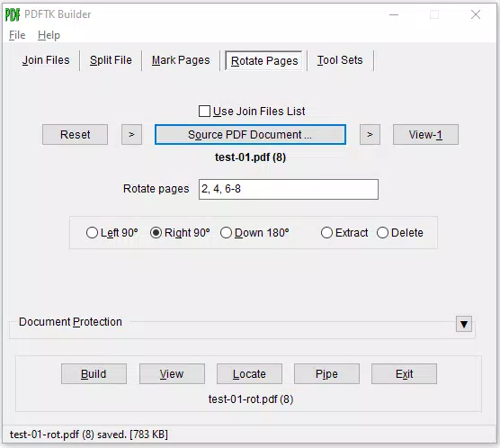Click the test-01-rot.pdf (8) output label
This screenshot has height=448, width=500.
[251, 399]
